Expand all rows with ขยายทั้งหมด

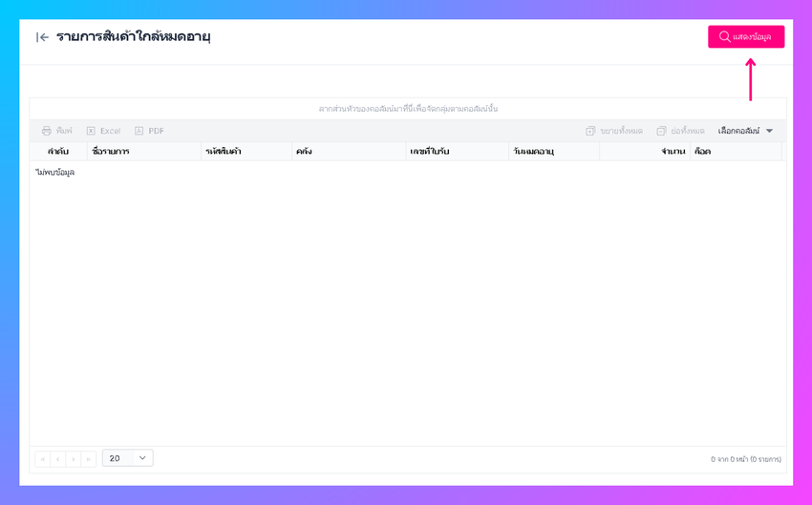tap(614, 131)
